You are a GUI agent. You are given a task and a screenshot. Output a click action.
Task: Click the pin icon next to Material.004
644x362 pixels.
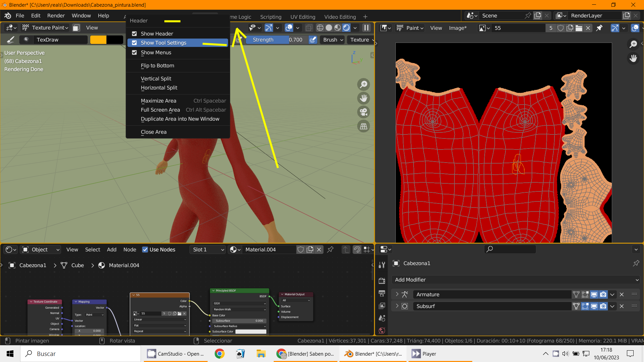click(x=330, y=249)
